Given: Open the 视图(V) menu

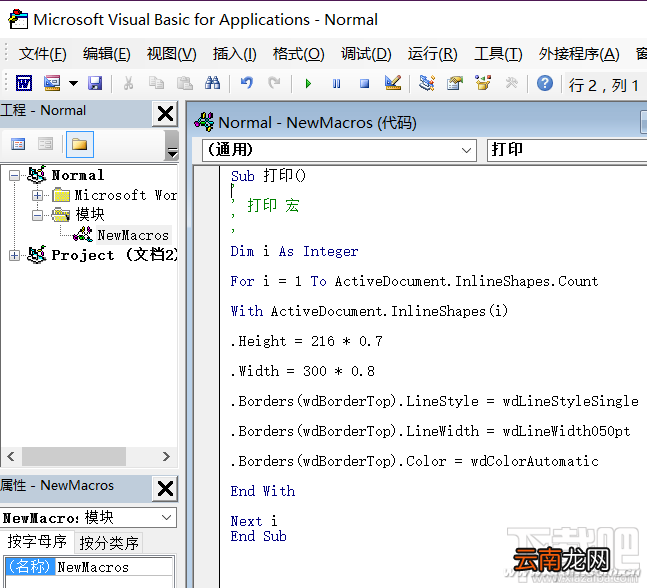Looking at the screenshot, I should click(x=171, y=54).
